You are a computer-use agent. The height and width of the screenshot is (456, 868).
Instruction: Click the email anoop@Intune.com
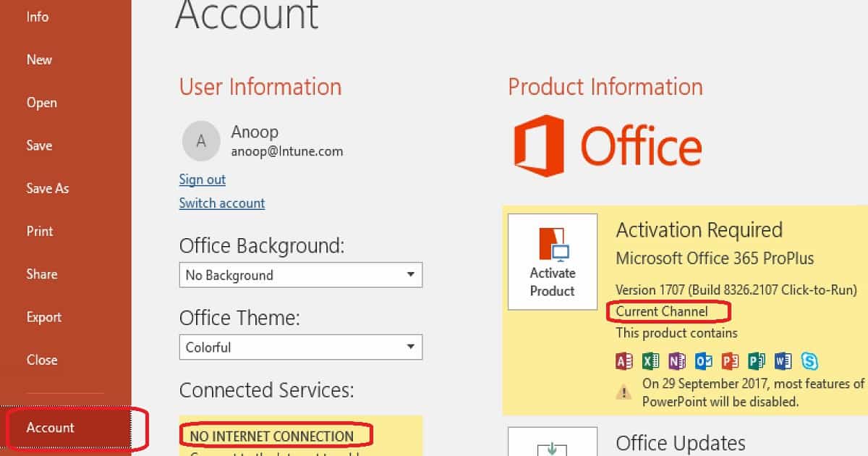point(287,152)
